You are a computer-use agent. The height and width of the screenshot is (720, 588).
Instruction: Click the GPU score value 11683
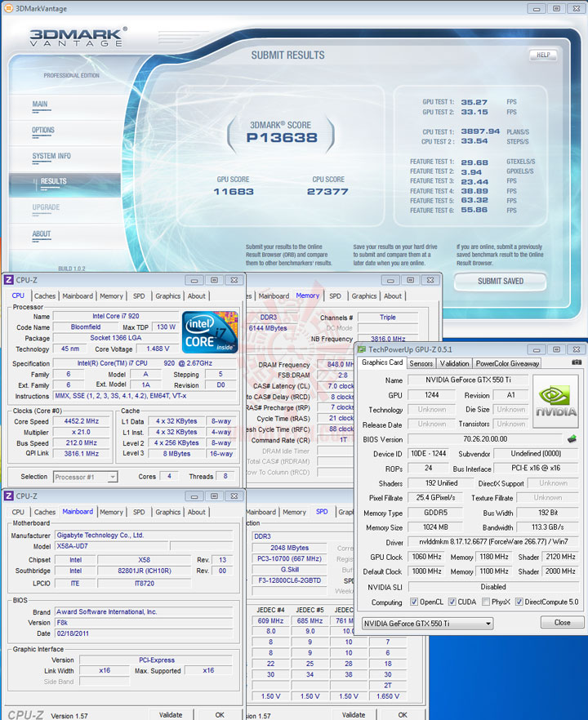[234, 192]
